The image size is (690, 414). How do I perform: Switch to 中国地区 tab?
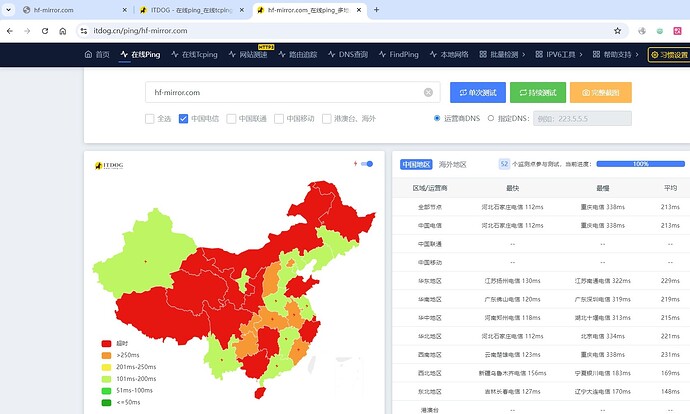(x=416, y=165)
